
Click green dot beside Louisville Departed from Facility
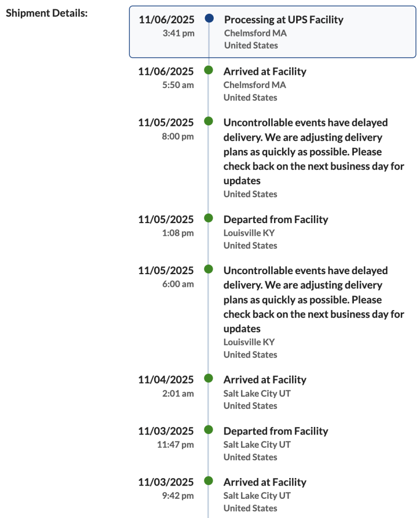click(208, 218)
